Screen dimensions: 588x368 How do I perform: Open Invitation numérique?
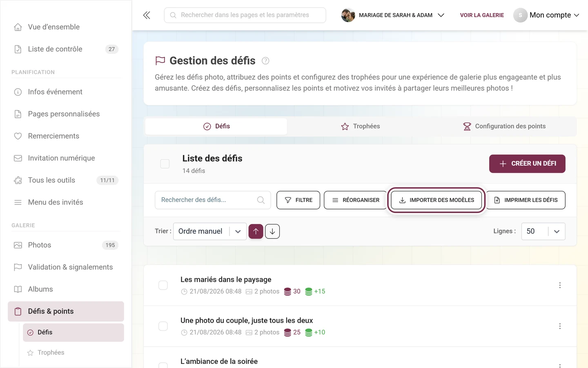66,158
